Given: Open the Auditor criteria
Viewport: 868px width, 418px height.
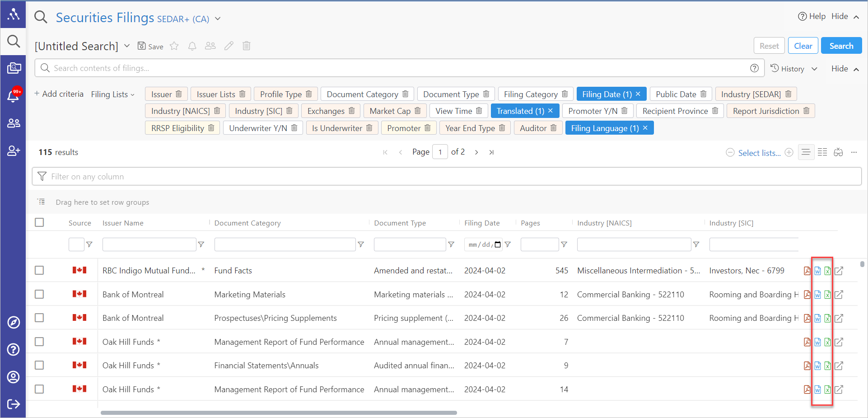Looking at the screenshot, I should coord(533,128).
